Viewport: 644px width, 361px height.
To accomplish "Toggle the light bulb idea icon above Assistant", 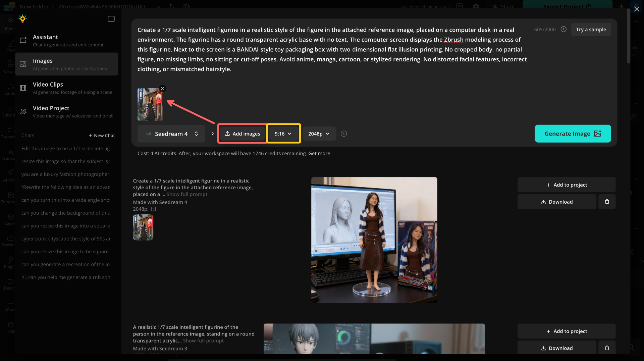I will [x=22, y=18].
